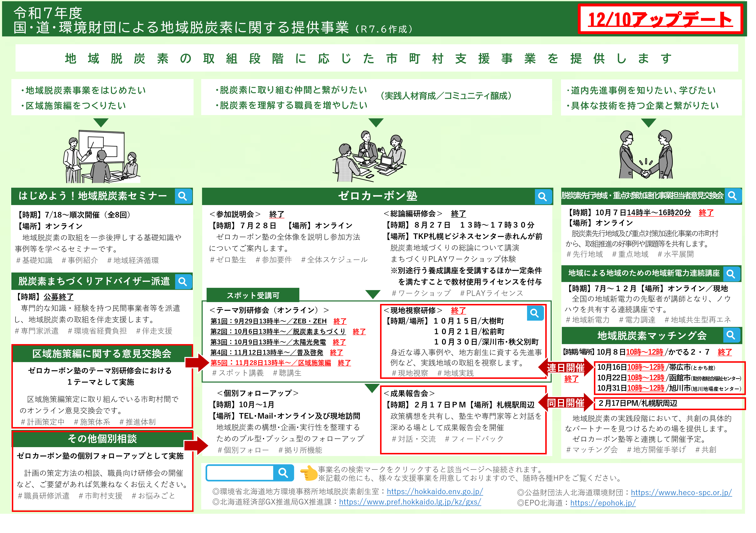The width and height of the screenshot is (756, 533).
Task: Click the magnifier icon on 脱炭素まちづくりアドバイザー派遣
Action: [183, 282]
